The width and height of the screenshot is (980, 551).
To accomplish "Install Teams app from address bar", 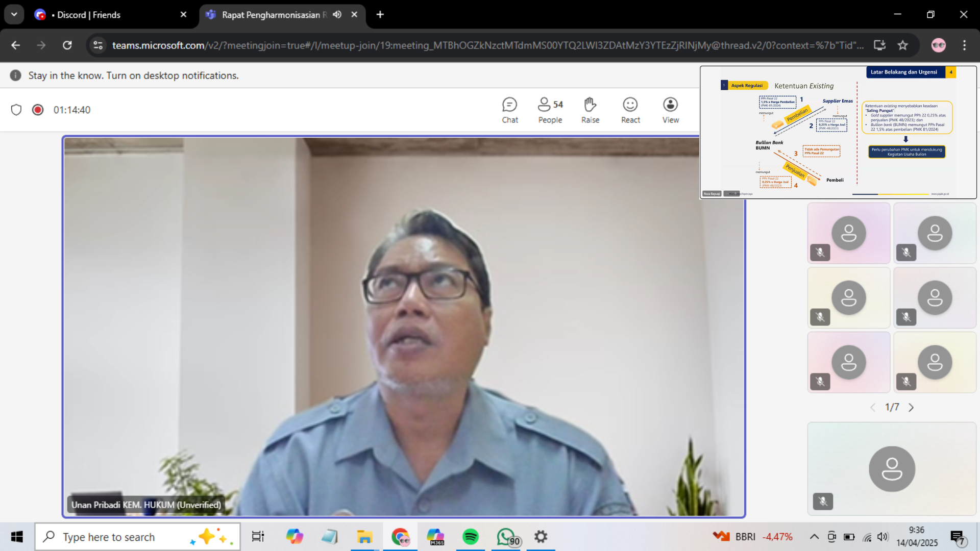I will pos(879,45).
